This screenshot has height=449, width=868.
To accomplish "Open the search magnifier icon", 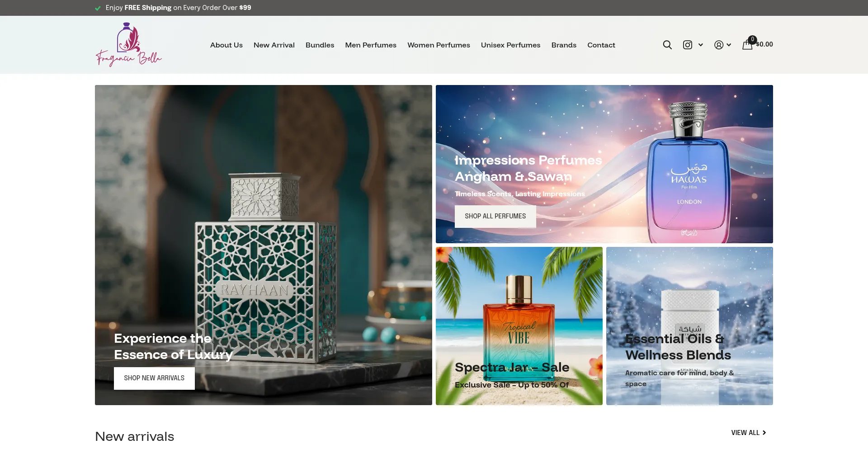I will click(x=667, y=45).
